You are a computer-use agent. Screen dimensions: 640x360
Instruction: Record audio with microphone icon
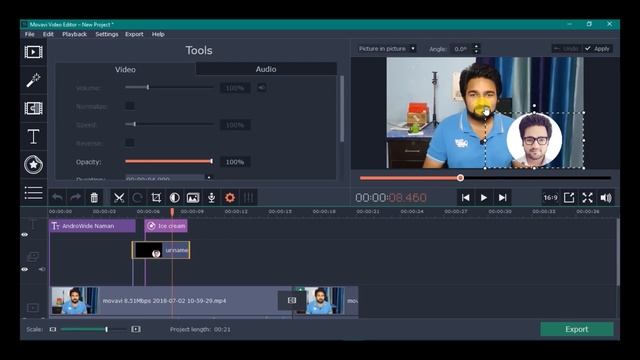pos(211,198)
